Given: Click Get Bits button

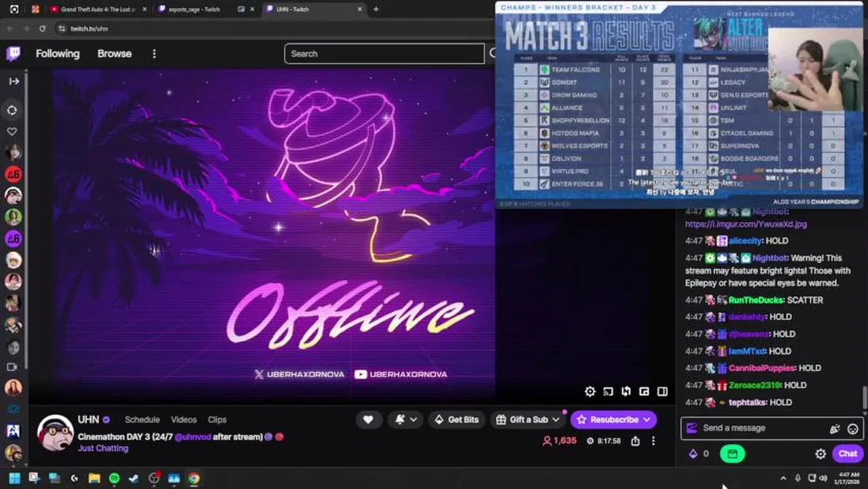Looking at the screenshot, I should (x=456, y=420).
